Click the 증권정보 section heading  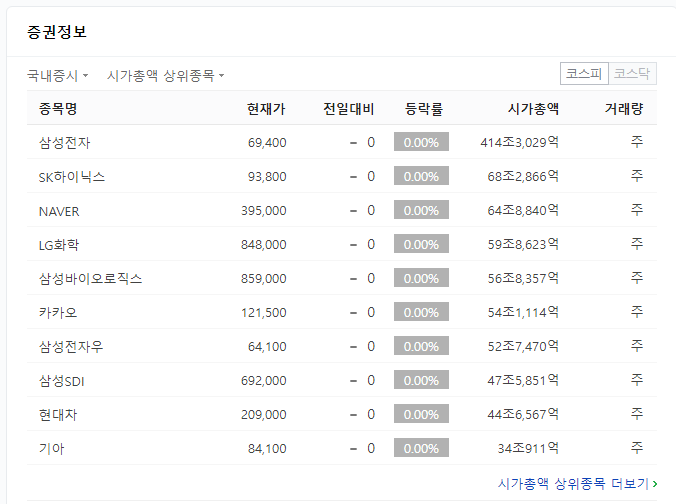pyautogui.click(x=57, y=32)
